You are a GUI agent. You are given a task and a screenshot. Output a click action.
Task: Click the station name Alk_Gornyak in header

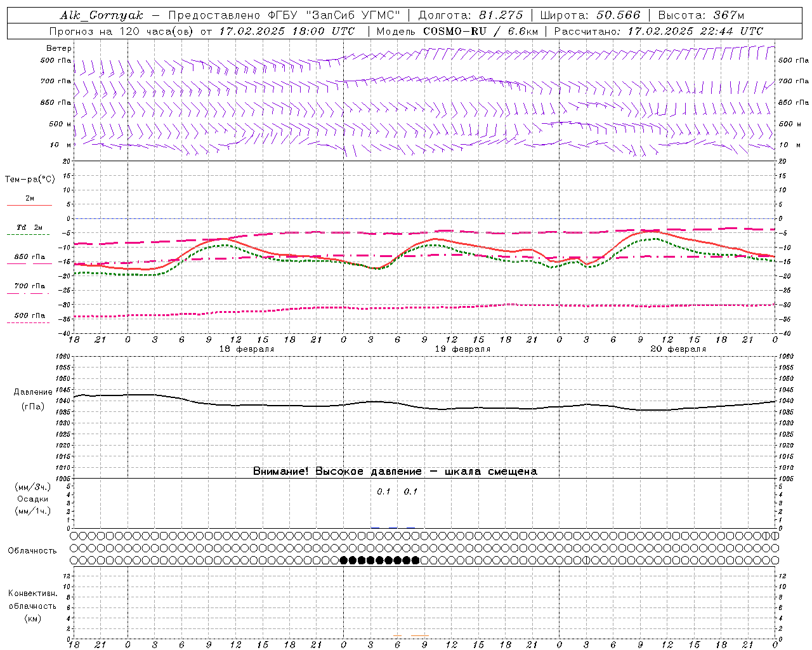101,15
